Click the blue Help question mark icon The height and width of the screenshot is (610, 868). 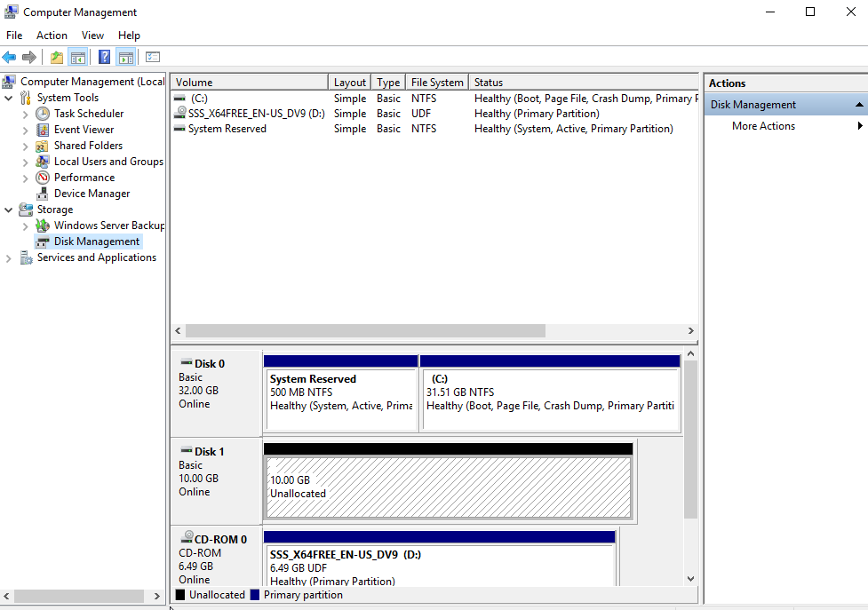pos(105,58)
